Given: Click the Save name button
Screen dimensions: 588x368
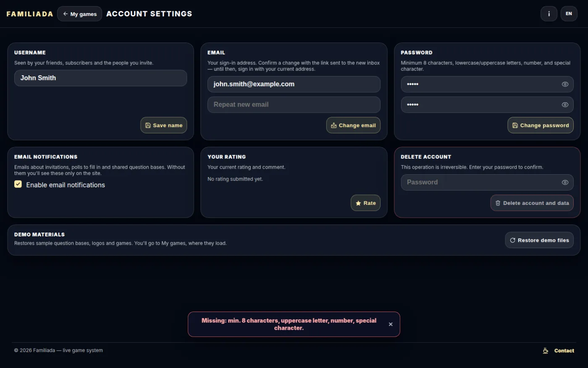Looking at the screenshot, I should (164, 125).
